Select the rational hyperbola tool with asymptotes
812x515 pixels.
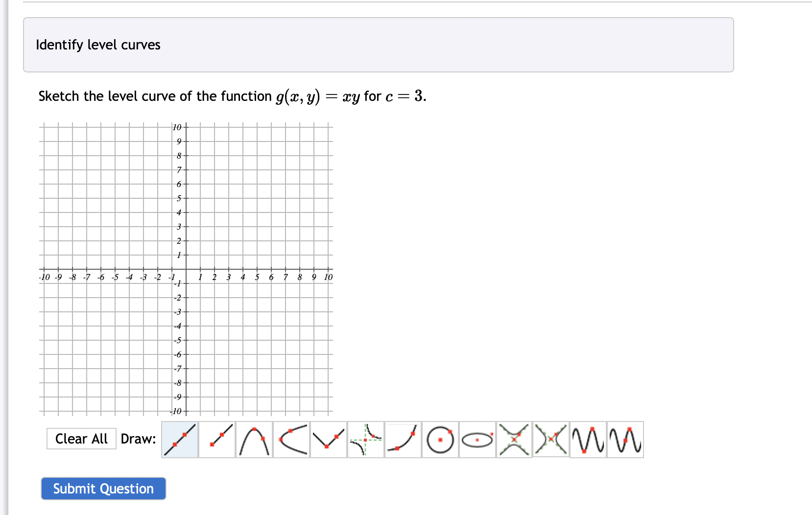pyautogui.click(x=366, y=439)
